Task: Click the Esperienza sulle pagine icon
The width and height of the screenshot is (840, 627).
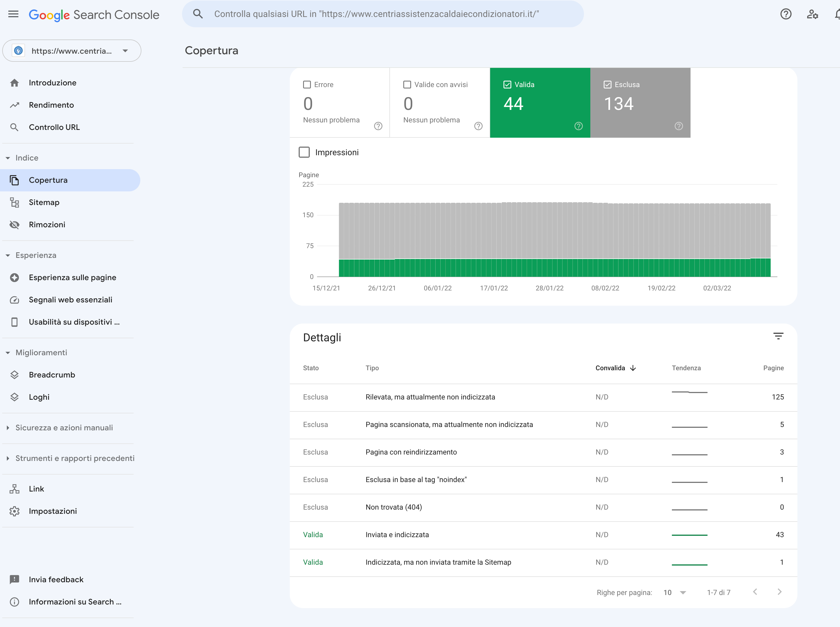Action: click(x=14, y=277)
